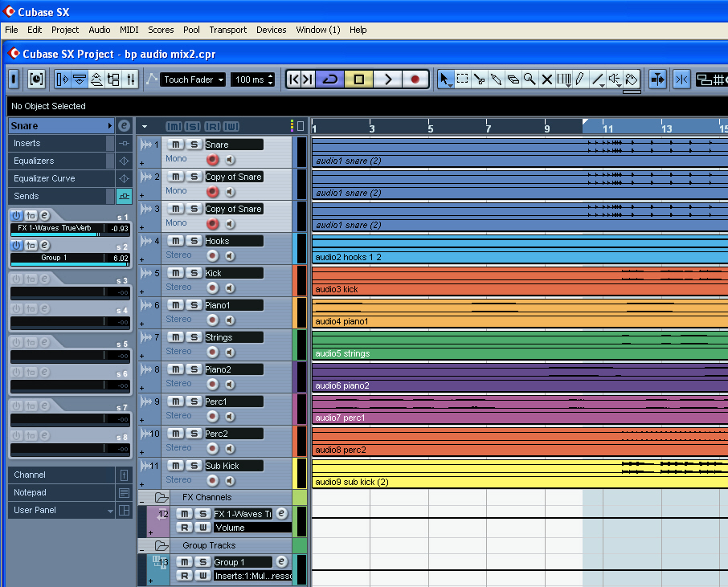Select the Zoom magnifier tool
The height and width of the screenshot is (587, 728).
530,79
